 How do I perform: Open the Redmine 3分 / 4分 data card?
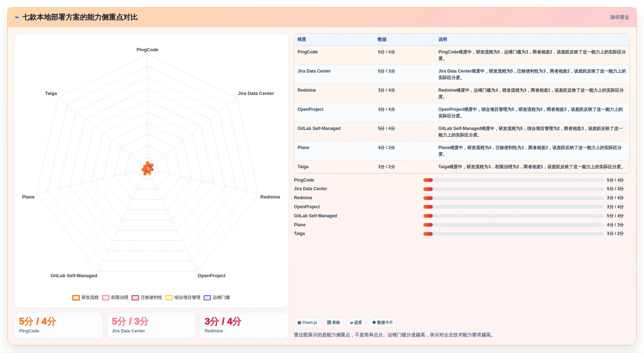pyautogui.click(x=244, y=325)
